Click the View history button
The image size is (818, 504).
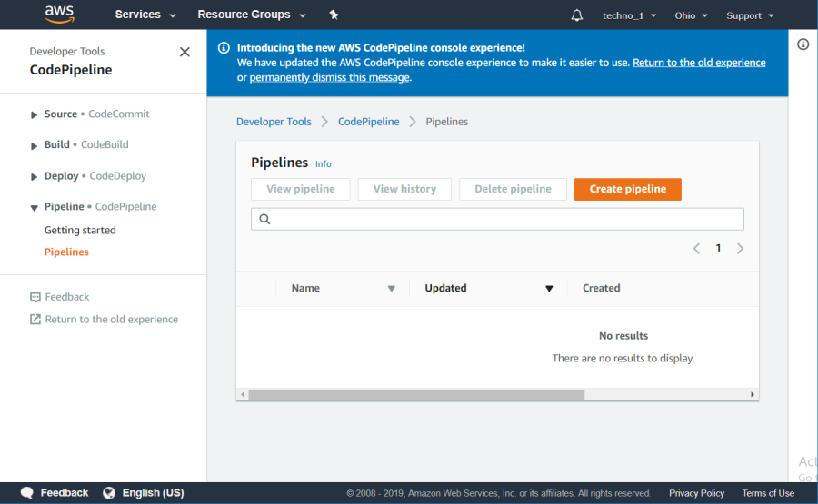pyautogui.click(x=404, y=189)
